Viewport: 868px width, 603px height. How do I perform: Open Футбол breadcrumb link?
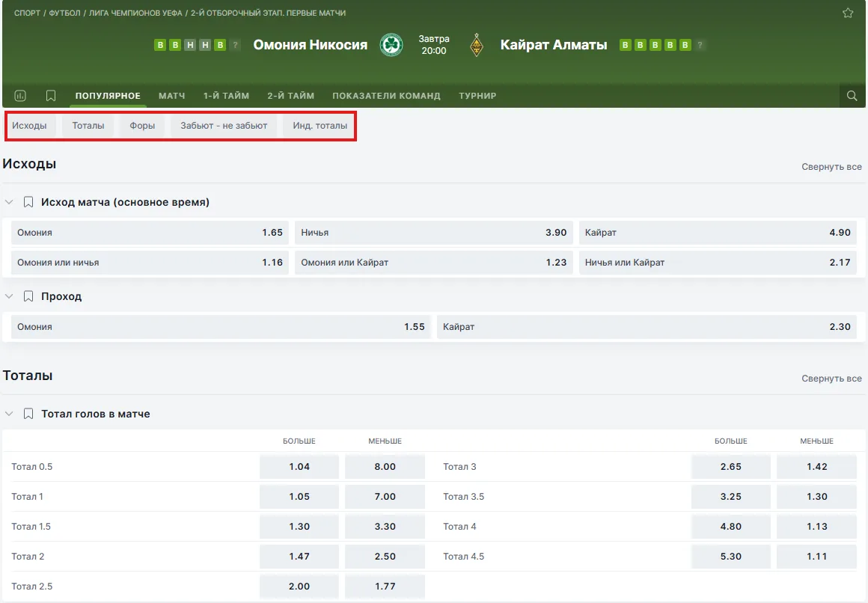pos(65,13)
